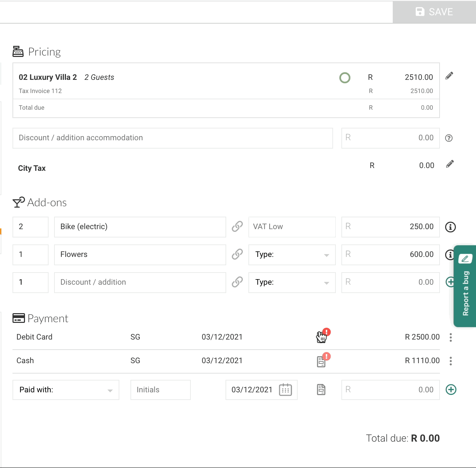Screen dimensions: 476x468
Task: Click the link icon for Bike (electric)
Action: 237,227
